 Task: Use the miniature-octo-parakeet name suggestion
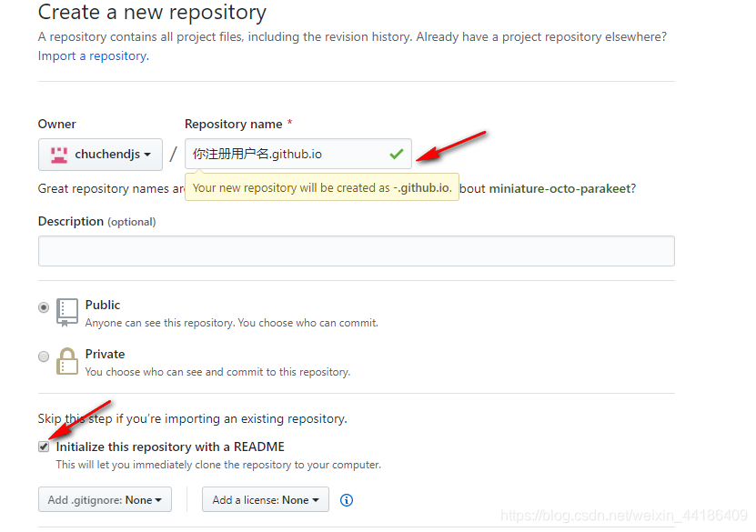point(559,188)
